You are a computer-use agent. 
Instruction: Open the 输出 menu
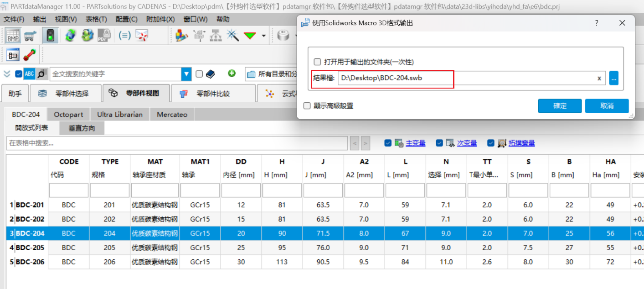coord(40,19)
